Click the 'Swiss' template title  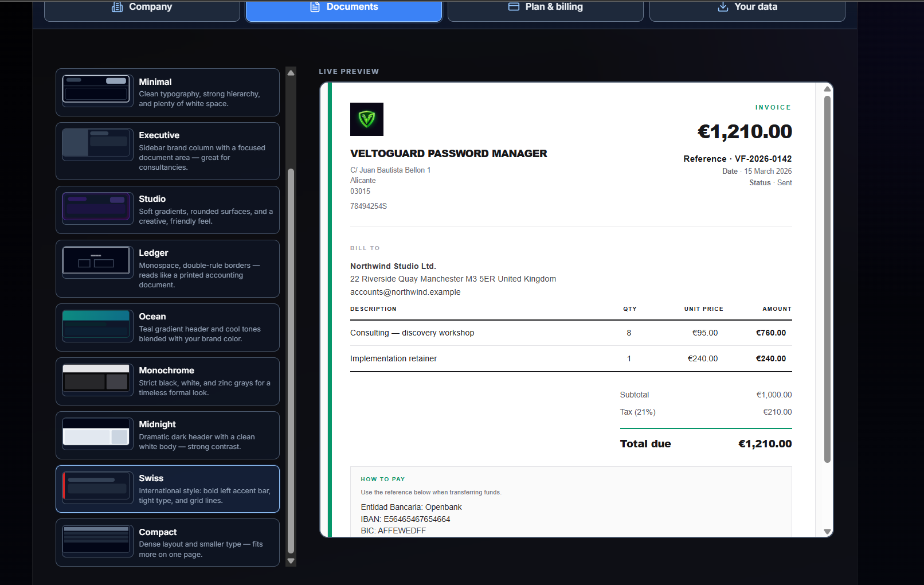click(151, 478)
